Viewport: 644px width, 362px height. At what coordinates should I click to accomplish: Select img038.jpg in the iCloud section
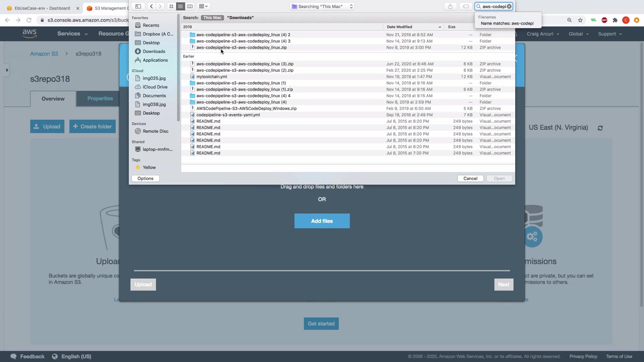tap(154, 105)
